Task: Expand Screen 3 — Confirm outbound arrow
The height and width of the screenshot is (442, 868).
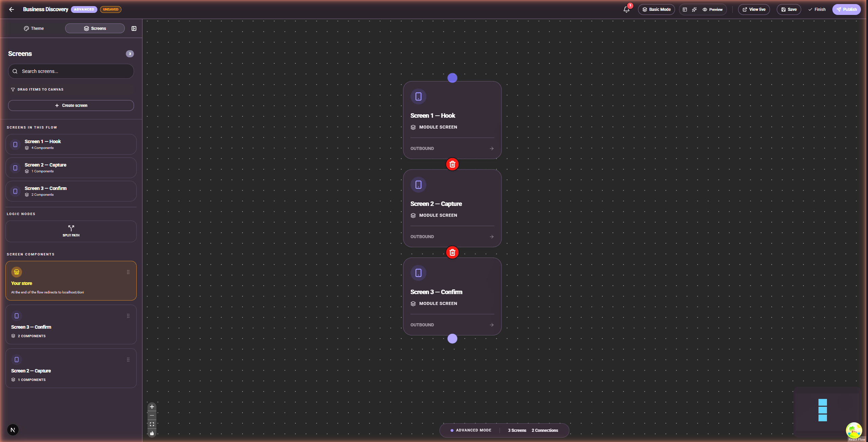Action: [x=491, y=325]
